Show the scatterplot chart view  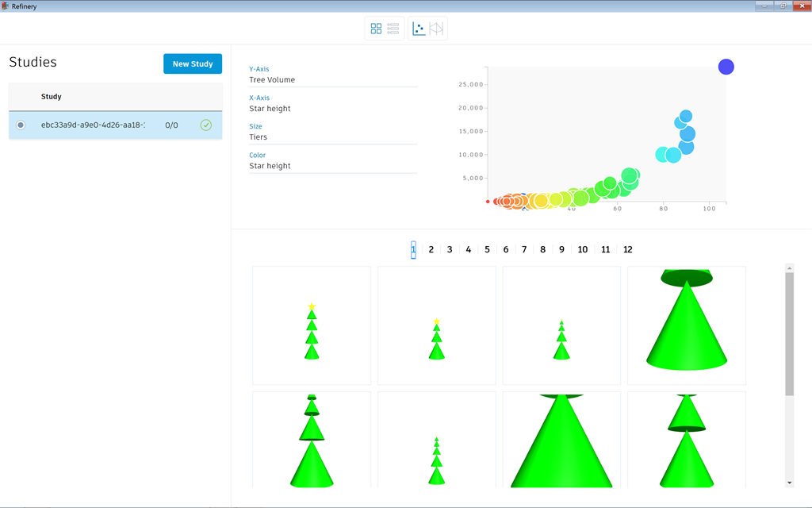(x=419, y=29)
